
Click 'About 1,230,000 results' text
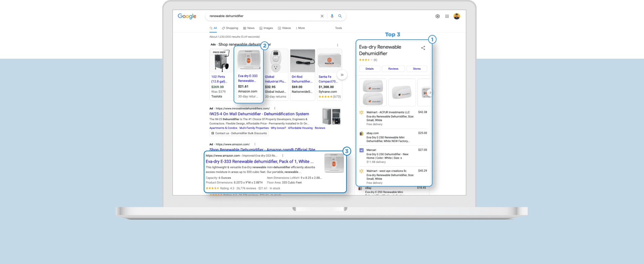click(x=235, y=37)
